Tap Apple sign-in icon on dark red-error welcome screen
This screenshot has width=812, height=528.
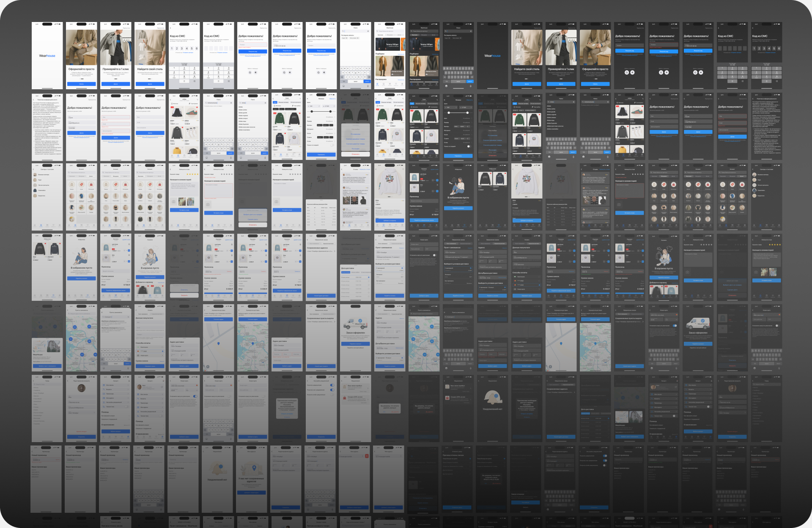(x=667, y=72)
